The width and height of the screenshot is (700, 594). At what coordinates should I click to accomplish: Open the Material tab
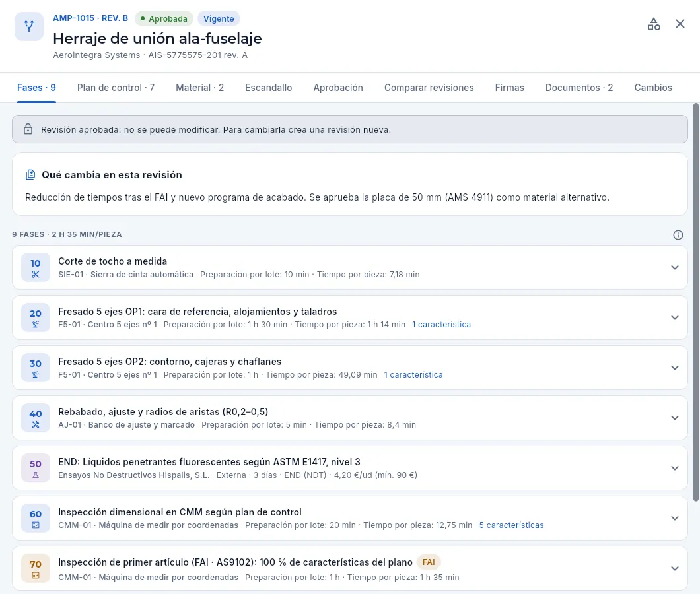pos(199,88)
